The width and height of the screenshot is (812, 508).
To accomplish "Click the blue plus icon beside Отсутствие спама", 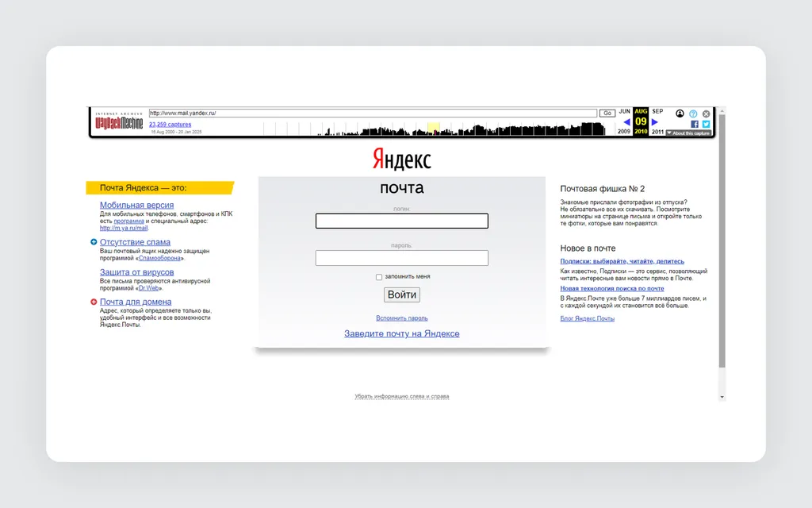I will pyautogui.click(x=94, y=241).
